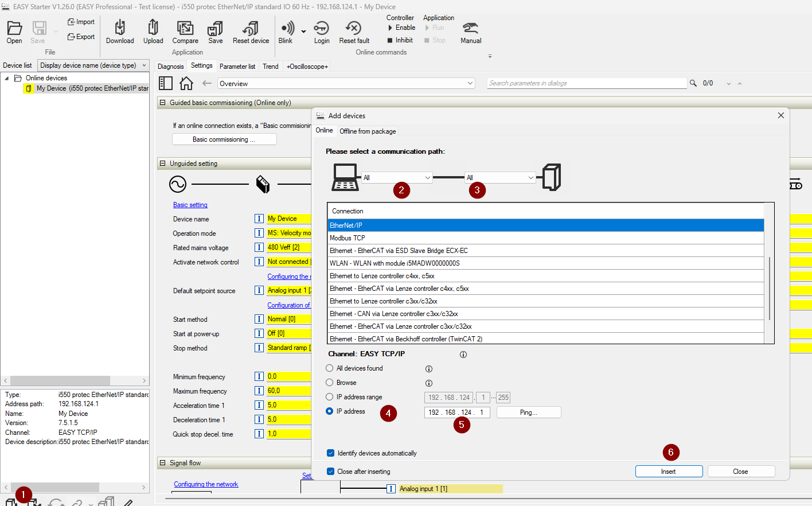
Task: Toggle Identify devices automatically checkbox
Action: (x=330, y=453)
